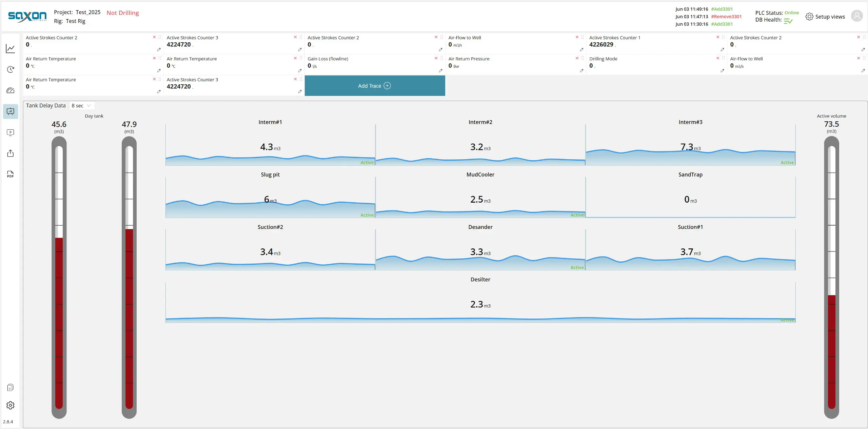Click the PDF export icon
The width and height of the screenshot is (868, 429).
click(x=11, y=174)
